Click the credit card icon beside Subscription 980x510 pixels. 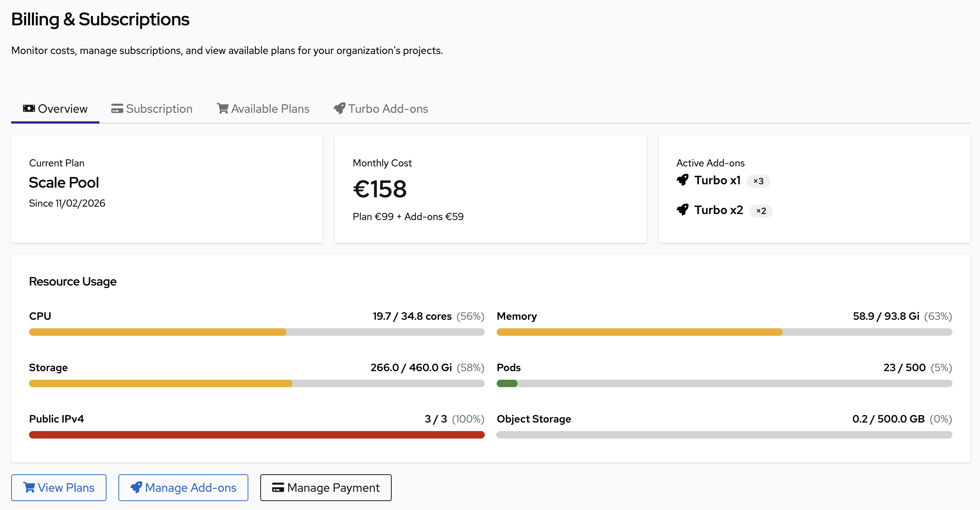click(x=117, y=109)
